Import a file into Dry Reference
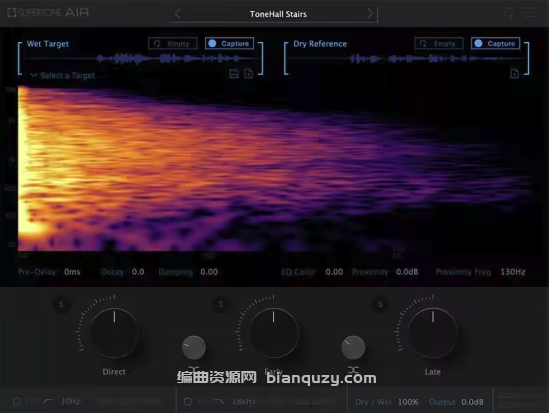Image resolution: width=549 pixels, height=413 pixels. coord(514,74)
